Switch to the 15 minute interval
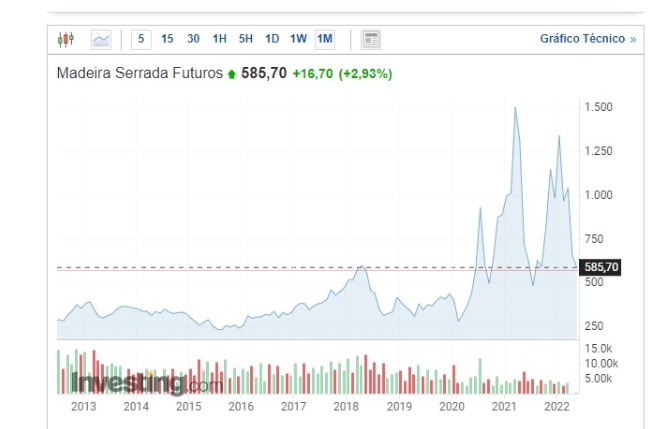 click(167, 39)
